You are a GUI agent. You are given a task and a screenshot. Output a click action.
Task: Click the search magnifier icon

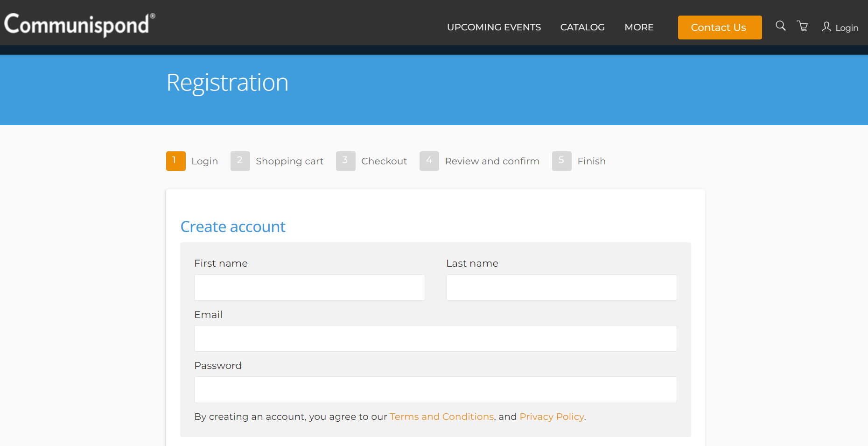pos(780,26)
